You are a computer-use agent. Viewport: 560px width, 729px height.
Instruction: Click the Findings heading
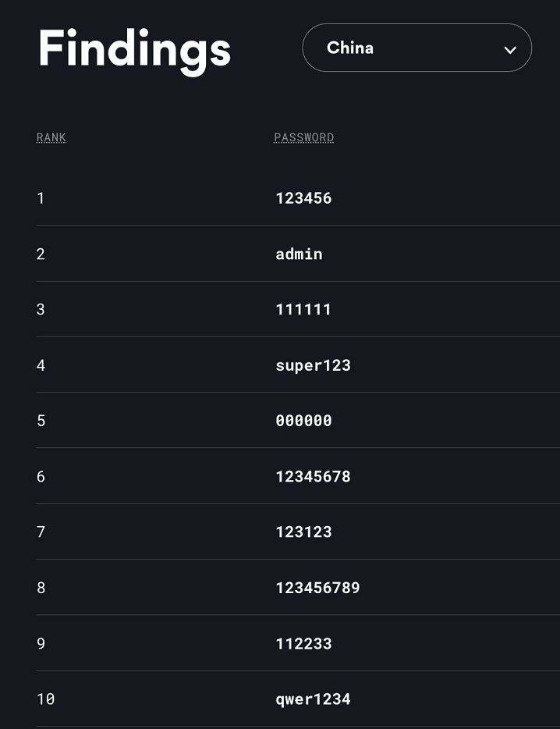(x=134, y=48)
